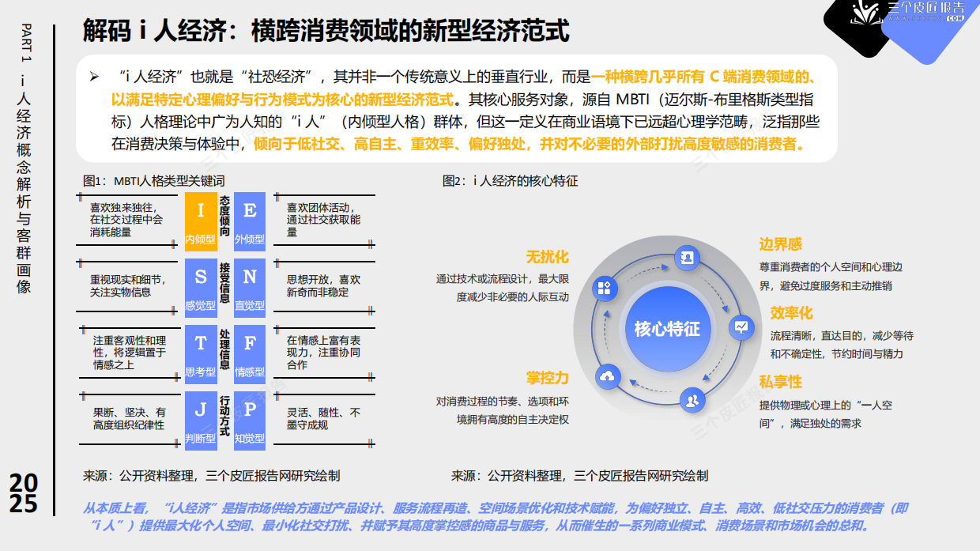This screenshot has width=980, height=551.
Task: Click the cloud icon near 掌控力
Action: click(606, 377)
